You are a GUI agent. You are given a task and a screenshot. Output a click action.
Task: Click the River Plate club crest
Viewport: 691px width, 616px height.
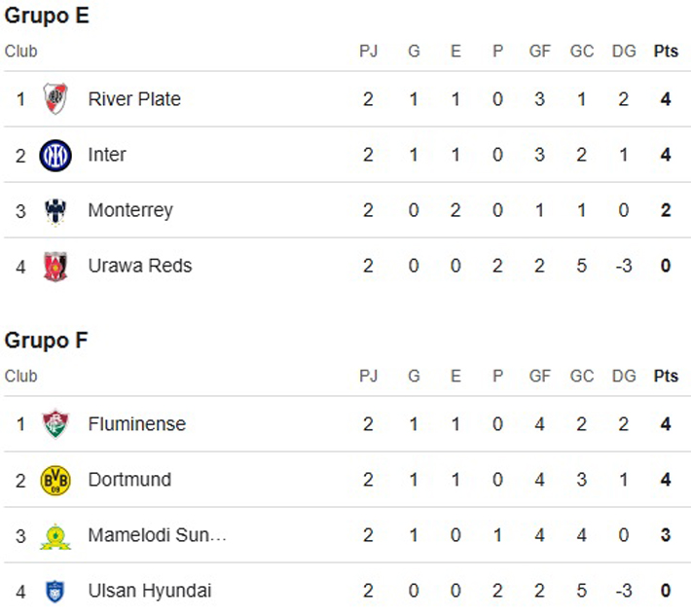tap(55, 98)
